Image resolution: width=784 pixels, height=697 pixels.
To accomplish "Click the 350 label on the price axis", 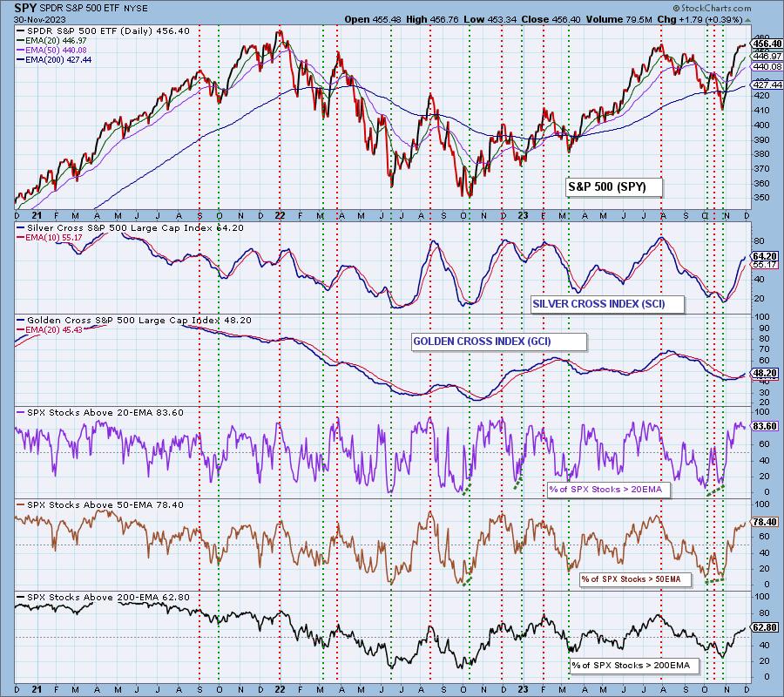I will click(762, 198).
